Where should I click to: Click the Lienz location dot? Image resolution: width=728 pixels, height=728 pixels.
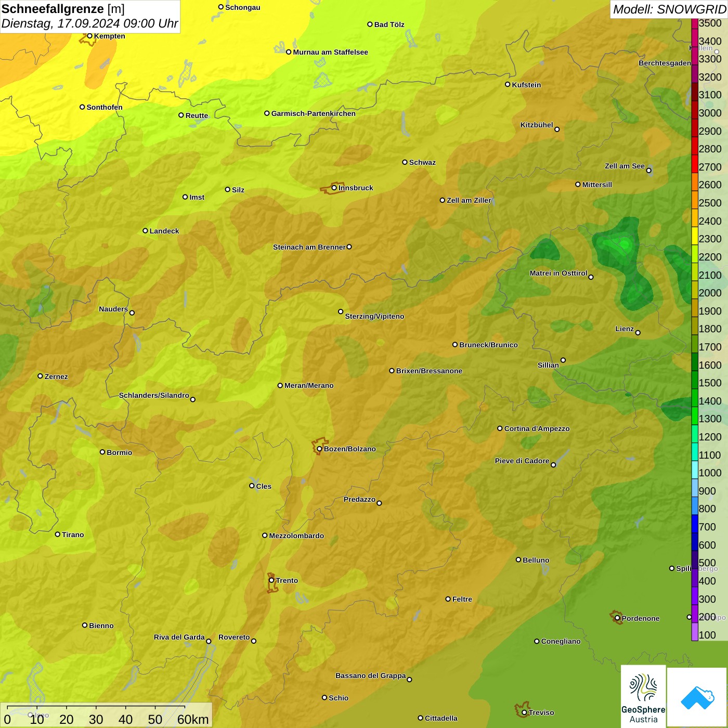pyautogui.click(x=638, y=333)
